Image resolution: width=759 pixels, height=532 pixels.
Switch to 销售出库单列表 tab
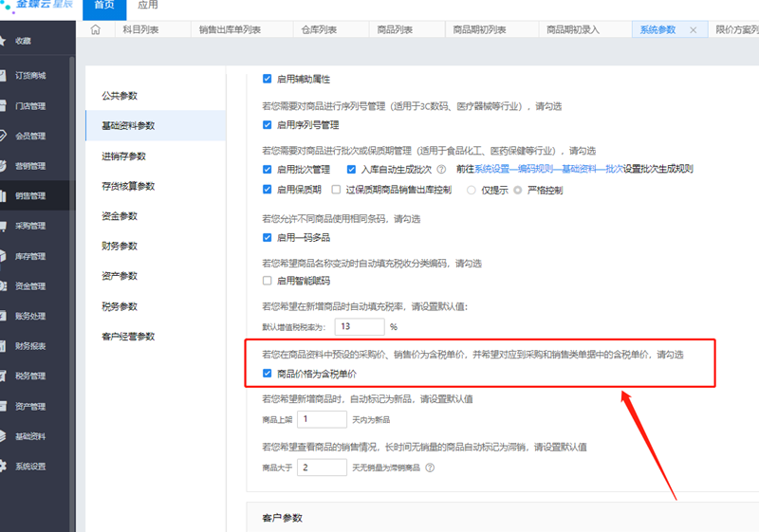point(230,30)
